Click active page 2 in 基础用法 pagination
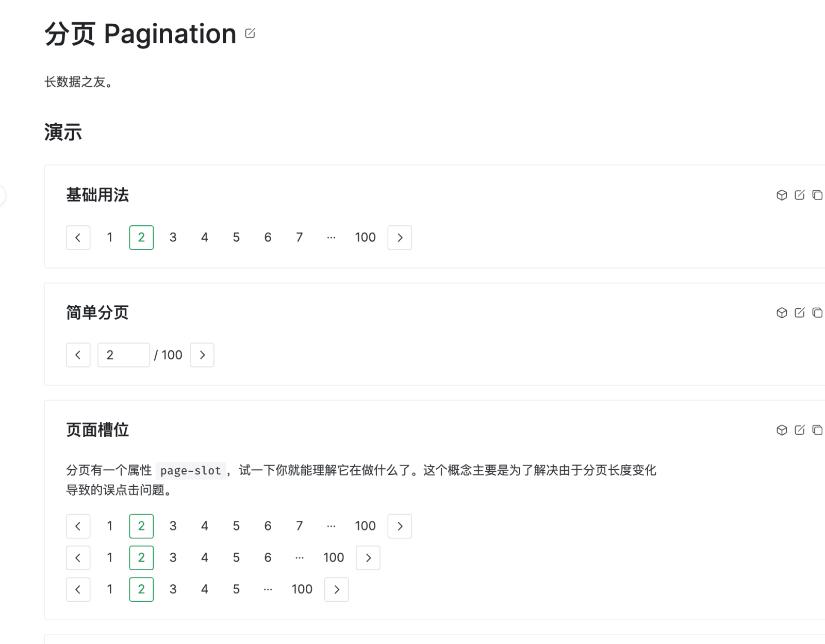The height and width of the screenshot is (644, 825). pyautogui.click(x=141, y=238)
